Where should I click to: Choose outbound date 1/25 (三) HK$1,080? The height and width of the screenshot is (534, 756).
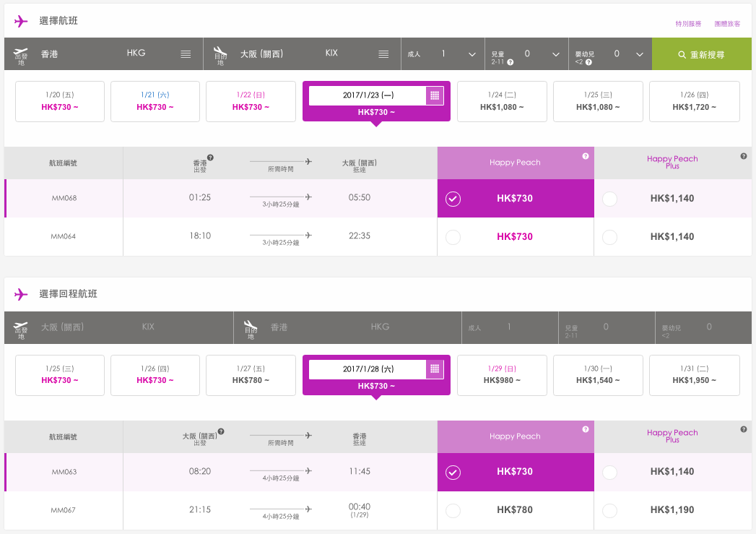(x=598, y=101)
